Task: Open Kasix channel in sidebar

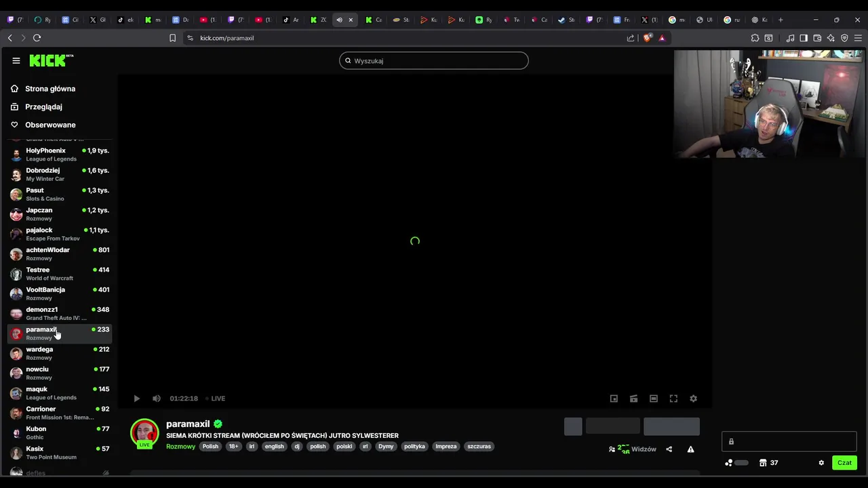Action: 60,453
